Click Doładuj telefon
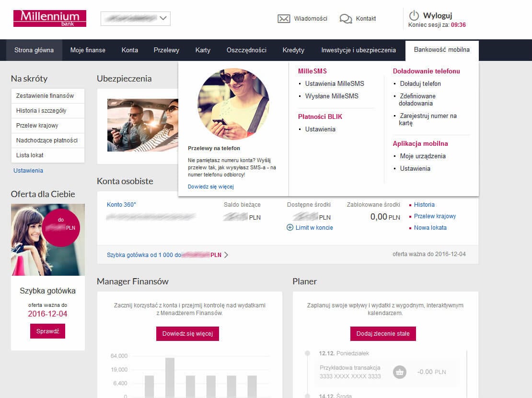The image size is (532, 398). 420,83
